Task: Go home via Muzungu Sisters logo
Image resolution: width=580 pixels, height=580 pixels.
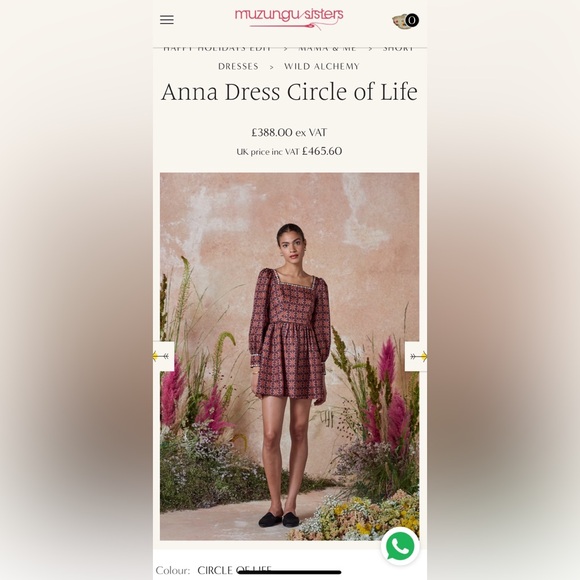Action: 289,18
